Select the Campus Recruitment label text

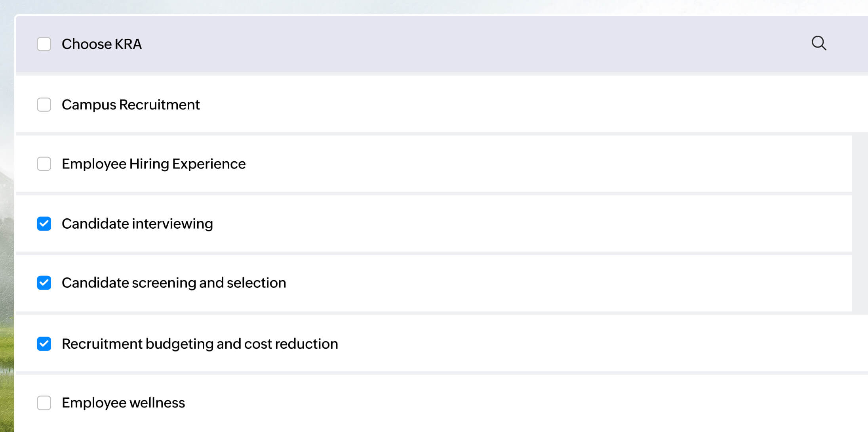click(x=131, y=105)
